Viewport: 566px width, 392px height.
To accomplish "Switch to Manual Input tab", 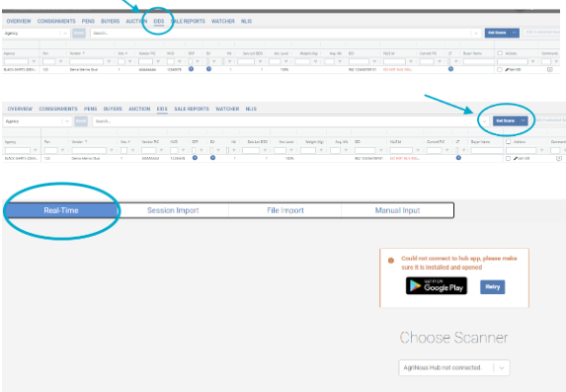I will pos(397,210).
